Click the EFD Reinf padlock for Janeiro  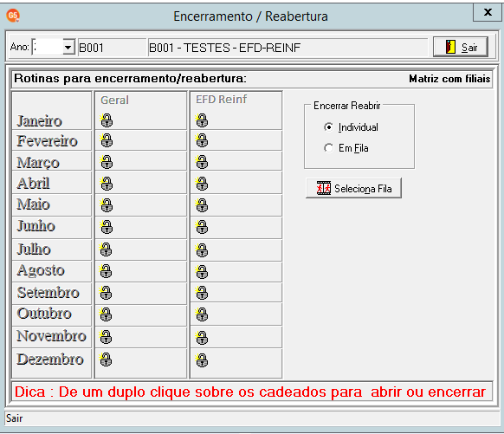[x=202, y=120]
